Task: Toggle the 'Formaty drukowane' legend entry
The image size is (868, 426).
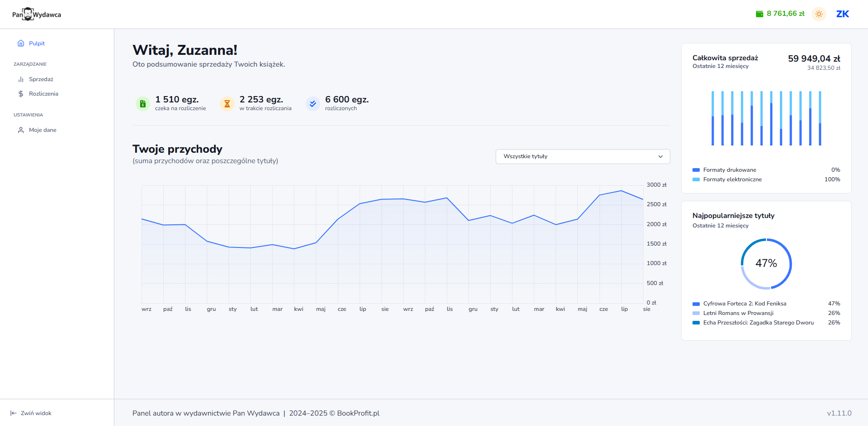Action: click(x=729, y=170)
